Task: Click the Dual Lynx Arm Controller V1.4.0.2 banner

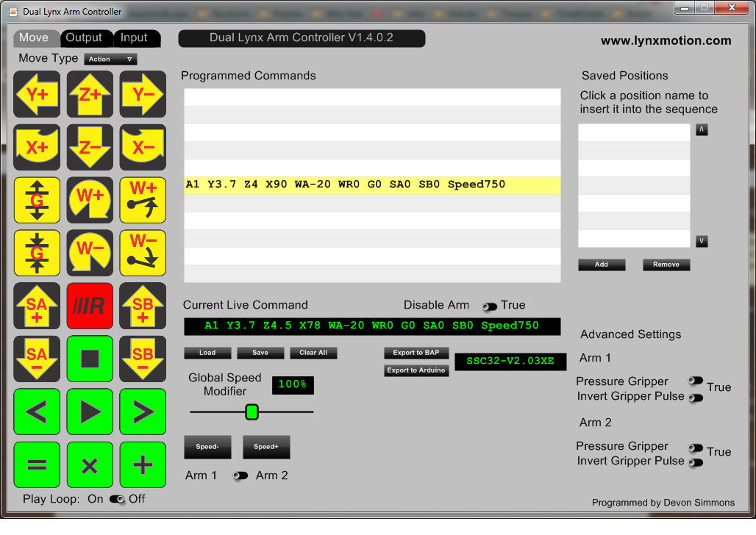Action: pyautogui.click(x=302, y=38)
